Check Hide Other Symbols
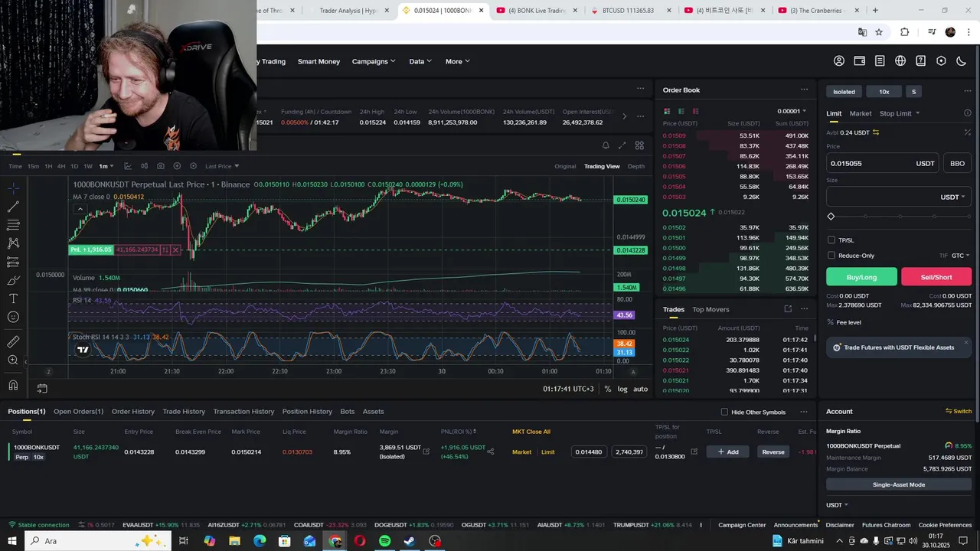This screenshot has width=980, height=551. coord(724,412)
